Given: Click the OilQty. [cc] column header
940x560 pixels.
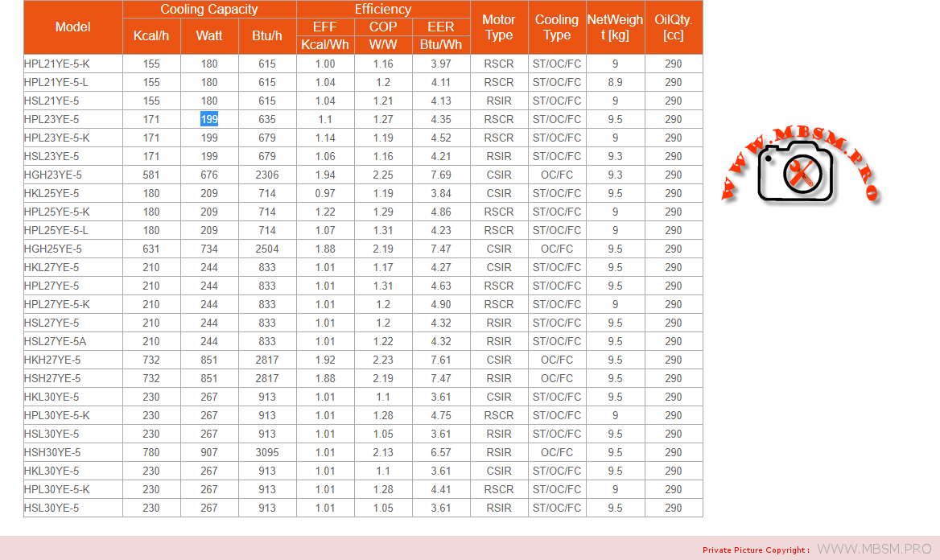Looking at the screenshot, I should (674, 27).
